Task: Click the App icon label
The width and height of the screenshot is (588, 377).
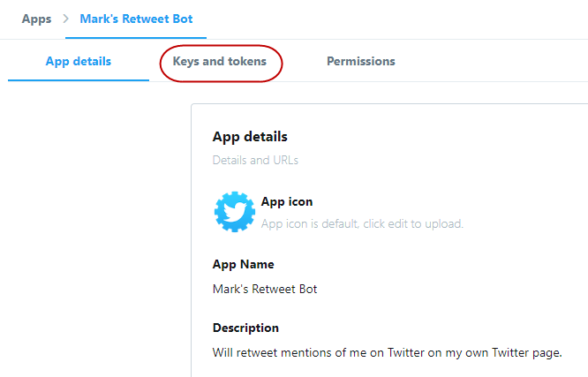Action: [287, 201]
